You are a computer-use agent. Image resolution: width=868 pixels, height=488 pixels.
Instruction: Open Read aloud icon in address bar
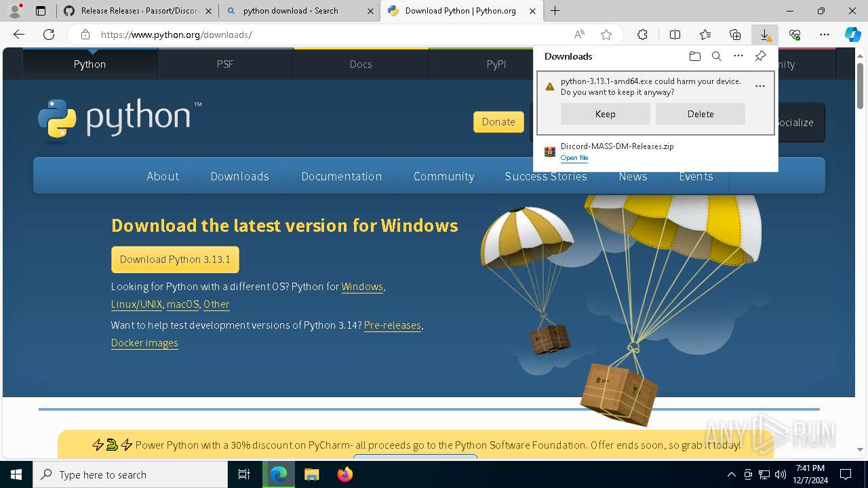[x=579, y=35]
